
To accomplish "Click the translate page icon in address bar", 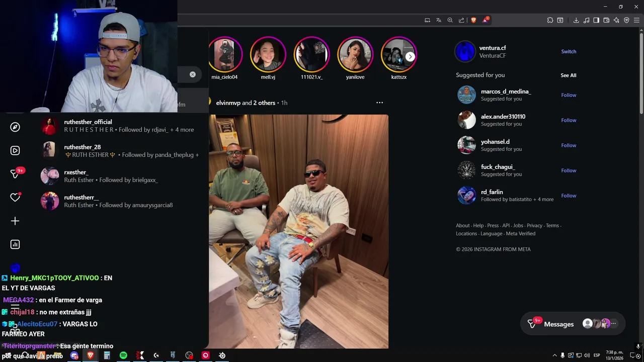I will pos(439,20).
